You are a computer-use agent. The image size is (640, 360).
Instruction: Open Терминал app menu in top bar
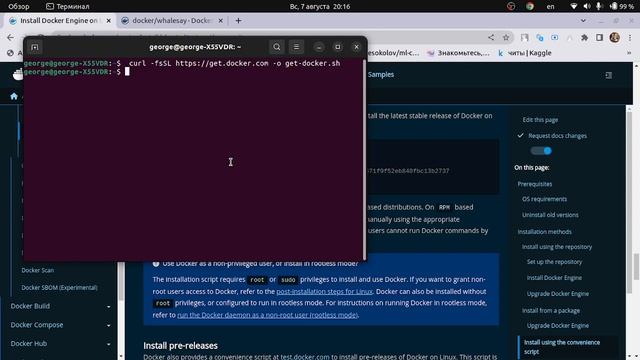click(x=68, y=6)
